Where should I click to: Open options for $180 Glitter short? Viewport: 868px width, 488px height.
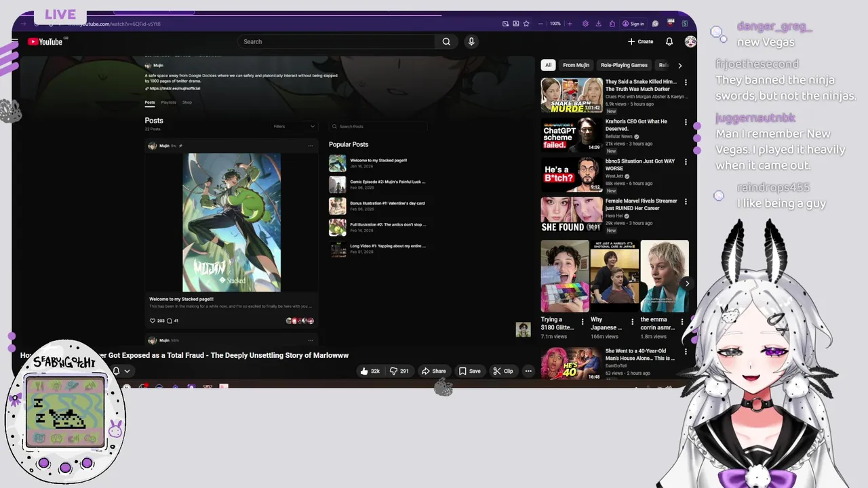click(x=582, y=322)
